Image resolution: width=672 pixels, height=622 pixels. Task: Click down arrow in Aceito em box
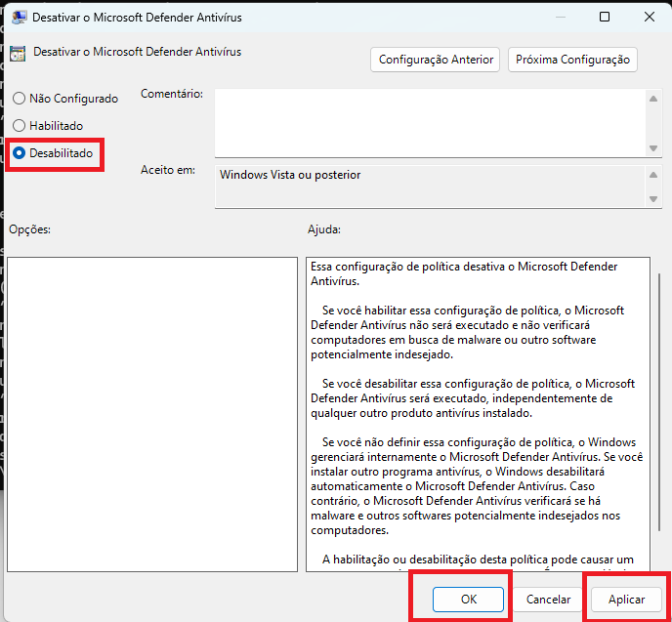tap(653, 199)
